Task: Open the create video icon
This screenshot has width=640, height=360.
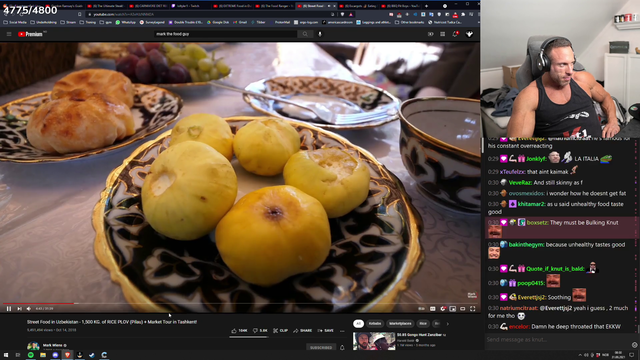Action: pyautogui.click(x=431, y=34)
